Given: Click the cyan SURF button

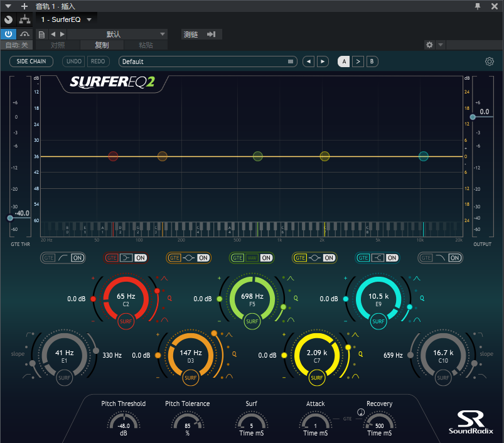Looking at the screenshot, I should [378, 321].
